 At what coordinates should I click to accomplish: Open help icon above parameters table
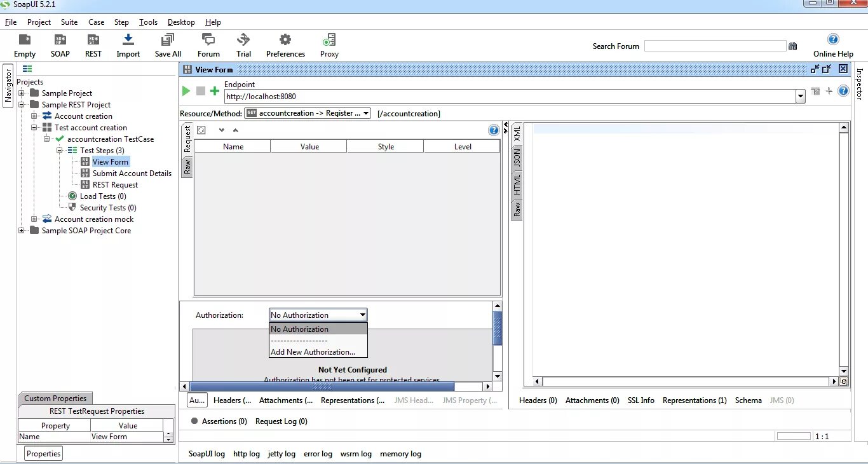494,130
